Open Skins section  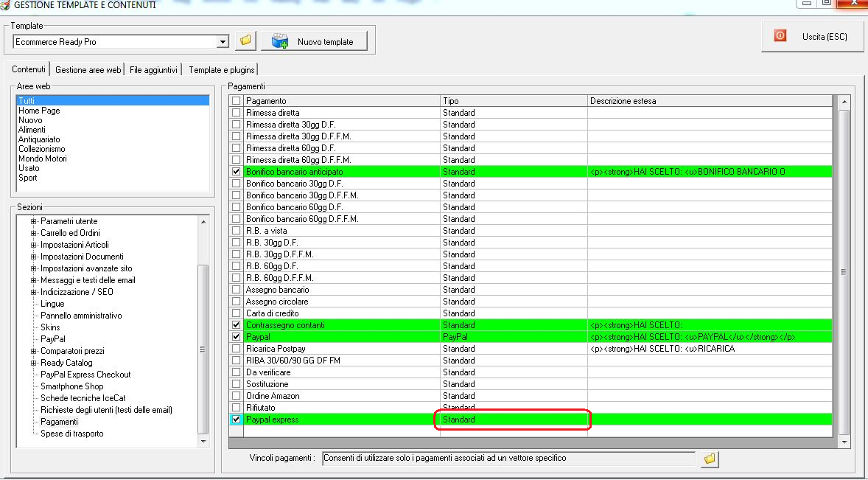point(50,327)
